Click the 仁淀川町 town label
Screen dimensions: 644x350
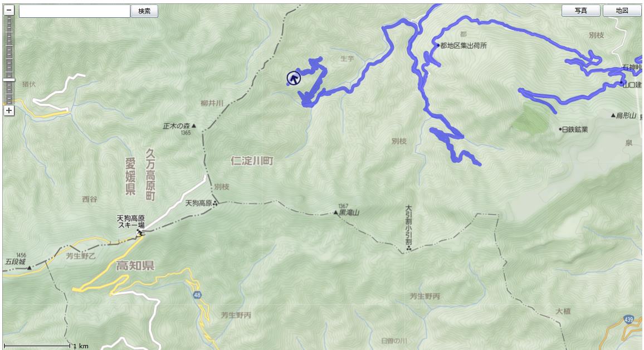coord(252,160)
